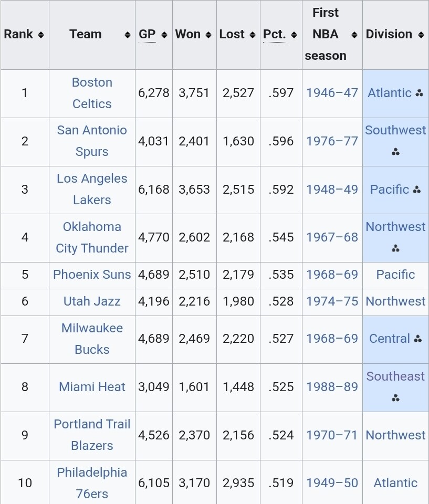The image size is (429, 504).
Task: Open the Utah Jazz team link
Action: 92,301
